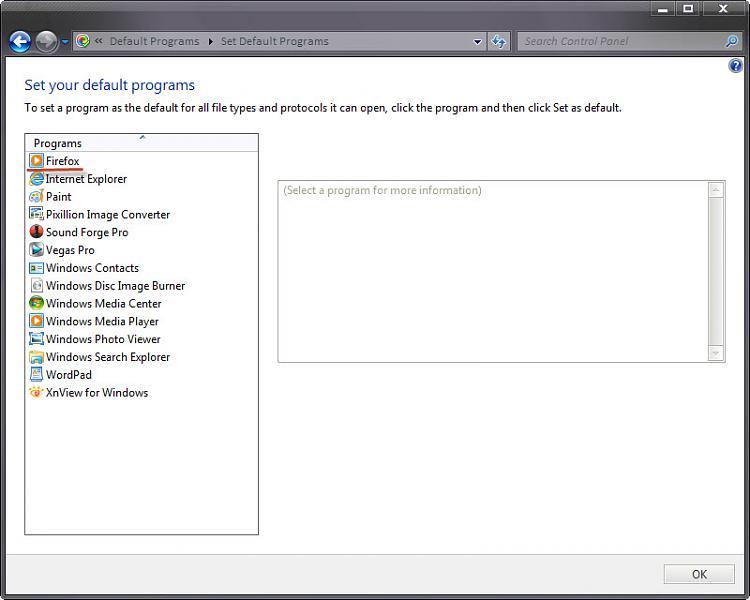
Task: Select Vegas Pro entry
Action: point(70,250)
